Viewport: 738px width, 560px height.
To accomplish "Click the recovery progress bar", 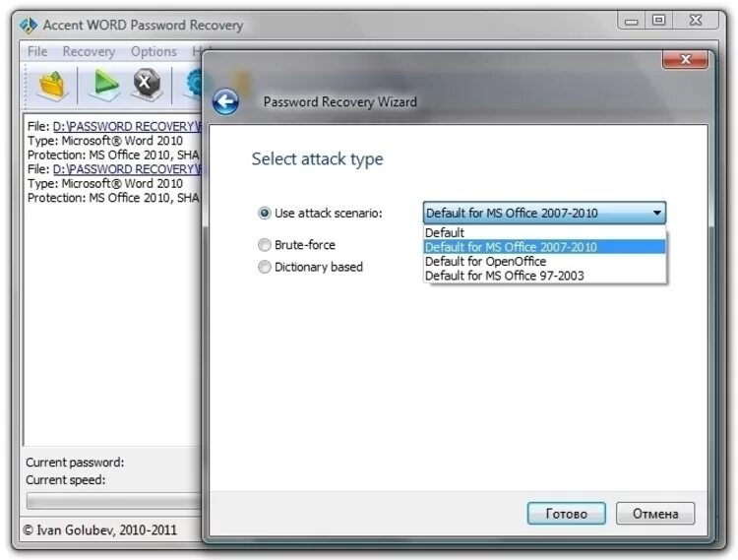I will [114, 501].
